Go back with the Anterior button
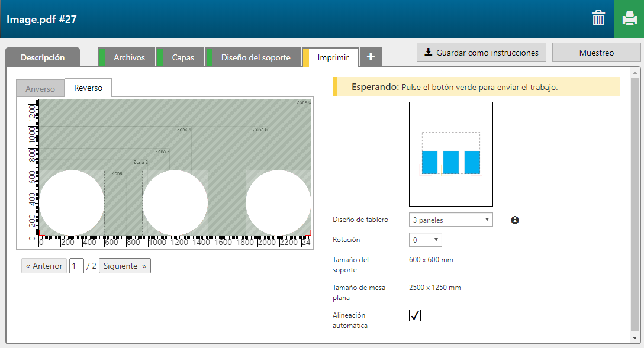The height and width of the screenshot is (348, 644). [44, 266]
